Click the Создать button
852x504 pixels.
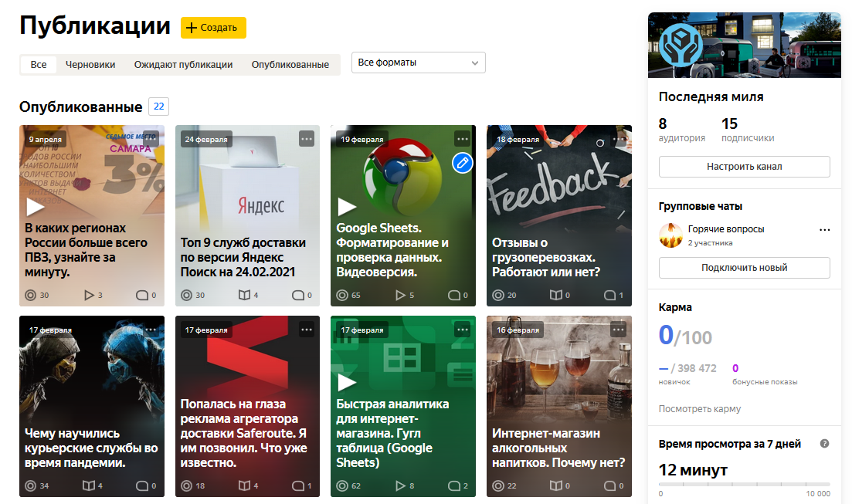point(213,28)
